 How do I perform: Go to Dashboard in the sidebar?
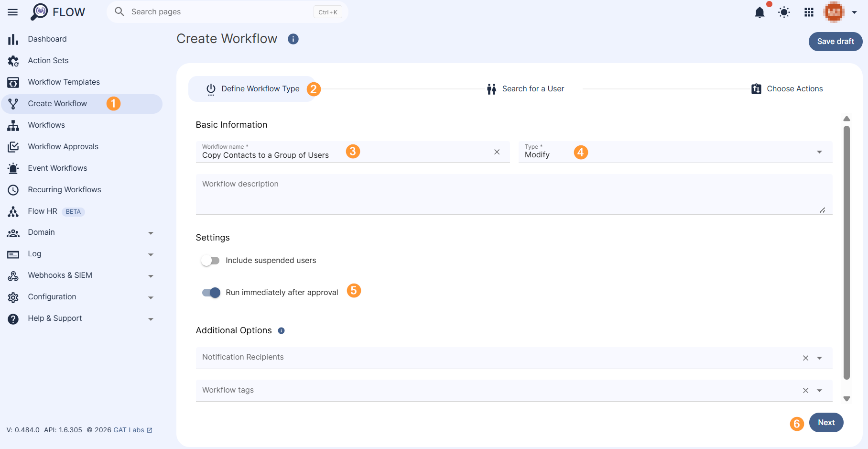click(81, 39)
